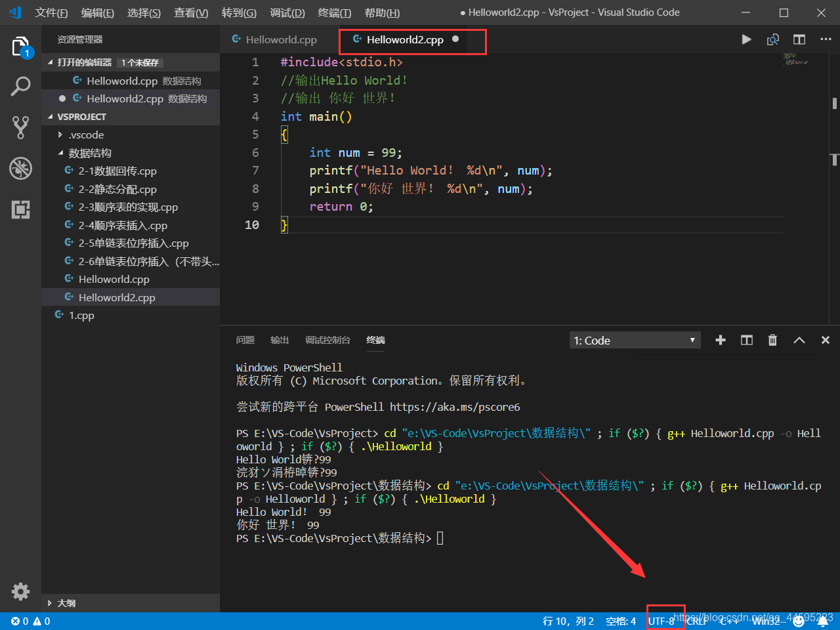The image size is (840, 630).
Task: Create a new terminal with the plus icon
Action: [721, 340]
